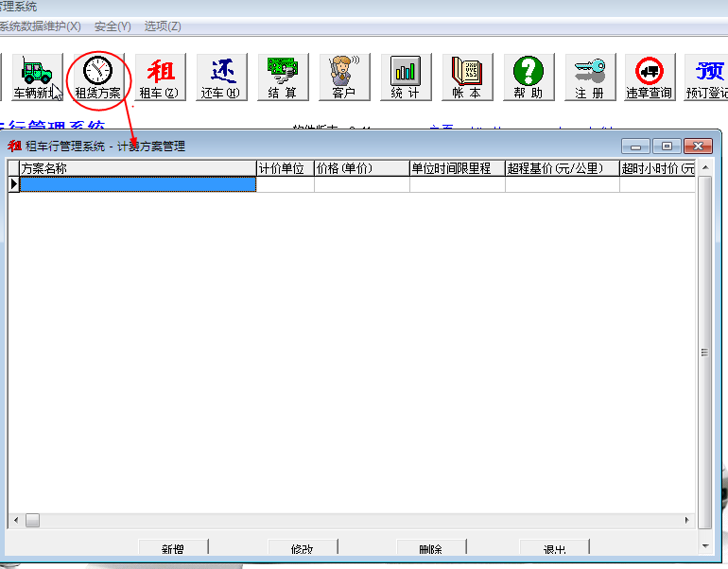Open the 安全(Y) menu

113,26
